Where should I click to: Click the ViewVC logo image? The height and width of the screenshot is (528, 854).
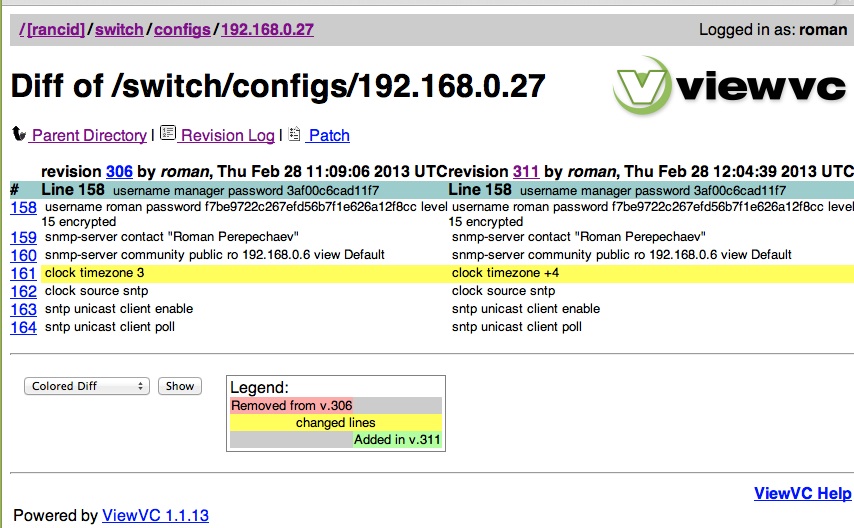pyautogui.click(x=730, y=87)
